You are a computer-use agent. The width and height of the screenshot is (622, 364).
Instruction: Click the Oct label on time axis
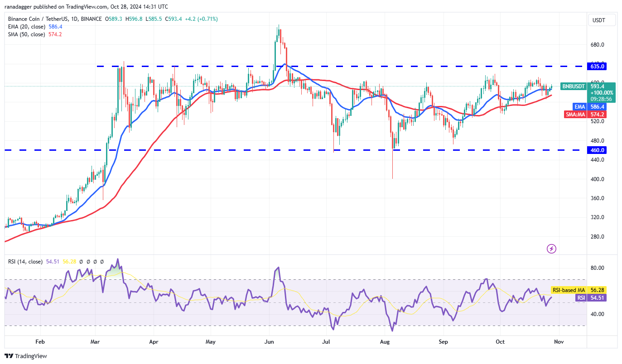pyautogui.click(x=500, y=342)
